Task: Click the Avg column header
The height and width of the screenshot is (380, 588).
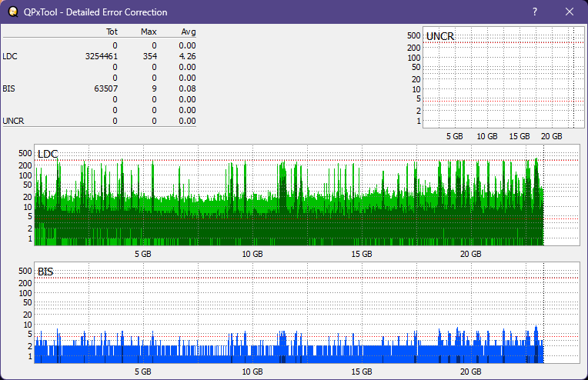Action: 189,32
